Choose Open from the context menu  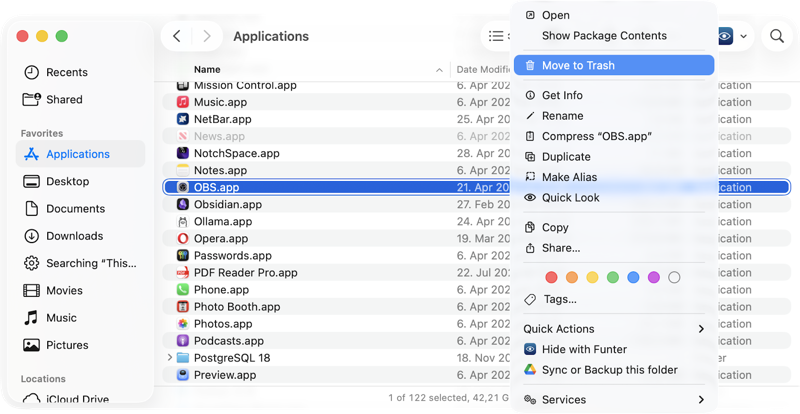614,15
